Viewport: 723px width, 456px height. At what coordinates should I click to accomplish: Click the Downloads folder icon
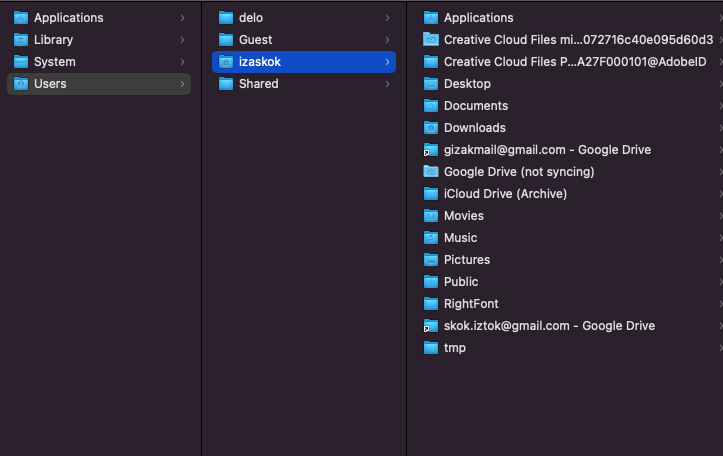click(x=431, y=128)
